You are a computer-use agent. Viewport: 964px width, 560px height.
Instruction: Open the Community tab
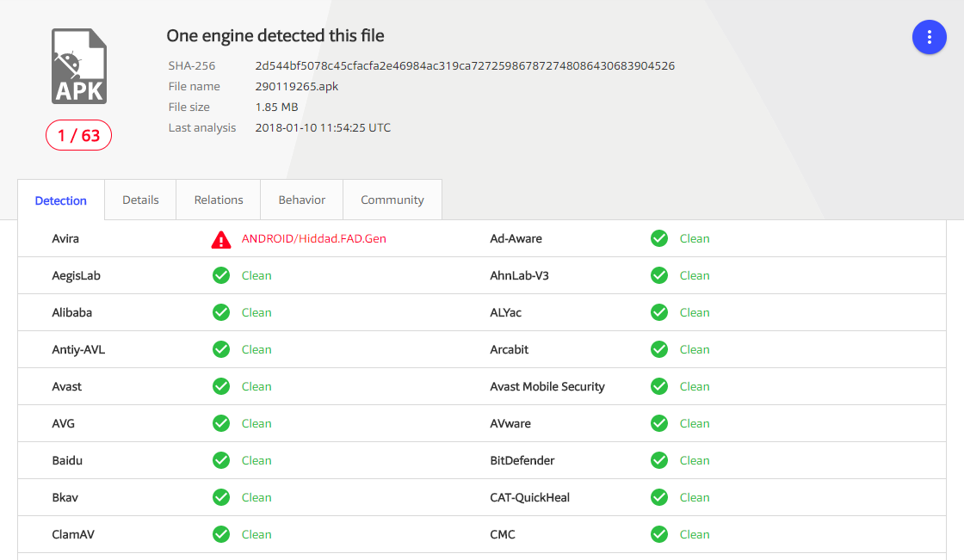(392, 200)
